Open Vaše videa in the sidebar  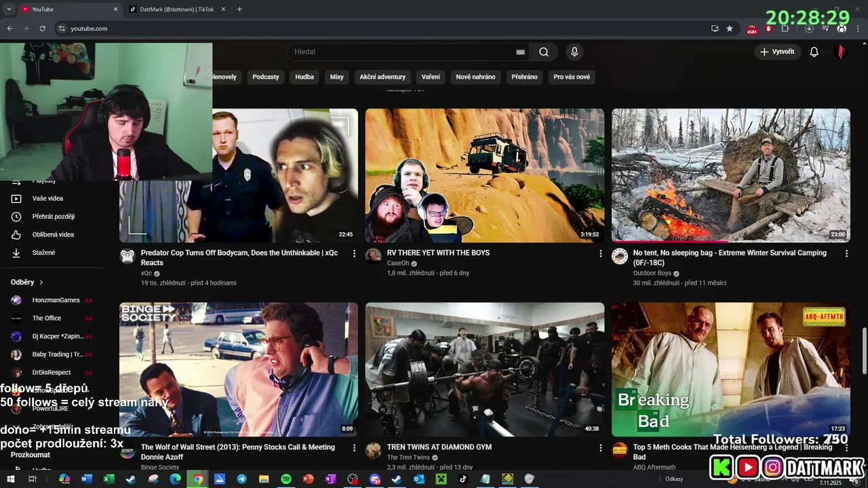pos(47,199)
